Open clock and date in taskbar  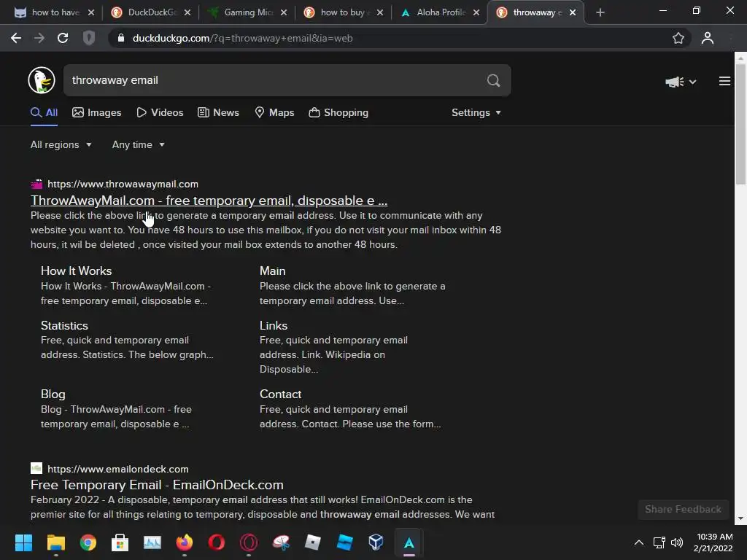pos(713,542)
